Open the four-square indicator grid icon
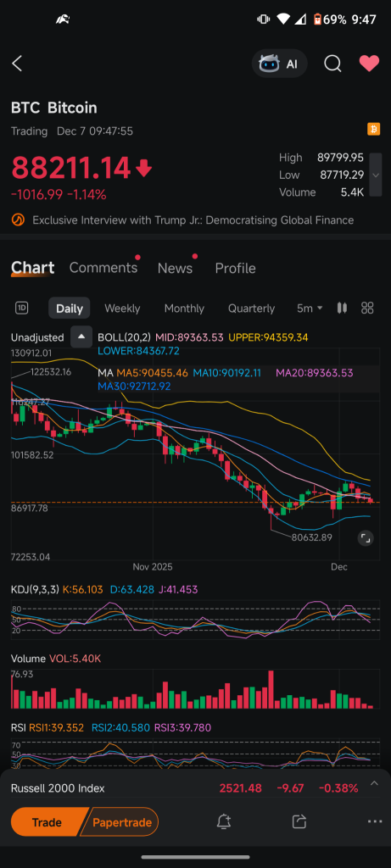 pyautogui.click(x=368, y=309)
